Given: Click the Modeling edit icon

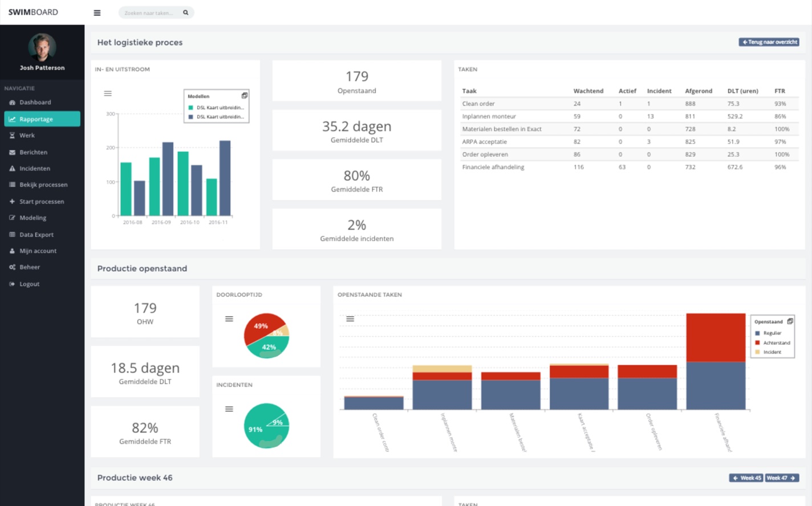Looking at the screenshot, I should tap(12, 218).
